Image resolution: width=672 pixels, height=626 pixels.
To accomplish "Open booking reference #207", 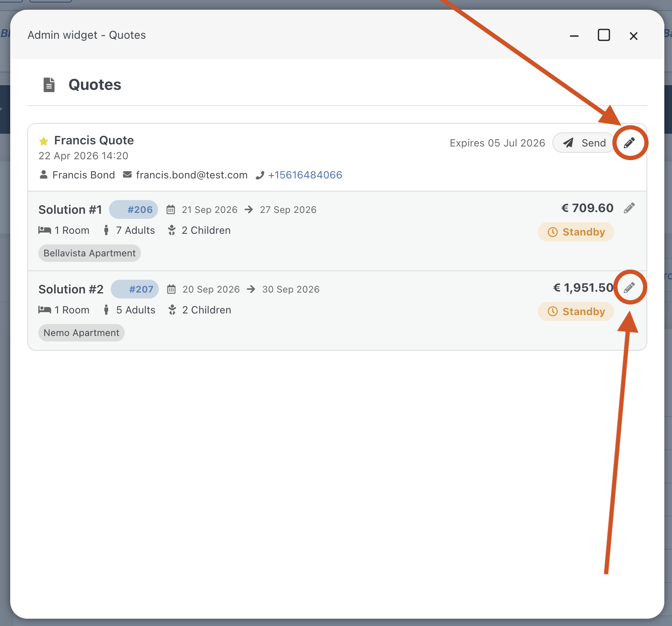I will pyautogui.click(x=135, y=290).
